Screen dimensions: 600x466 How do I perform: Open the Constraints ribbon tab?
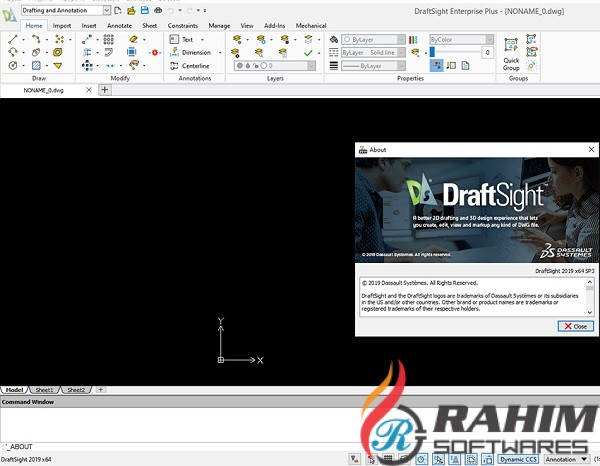(183, 26)
